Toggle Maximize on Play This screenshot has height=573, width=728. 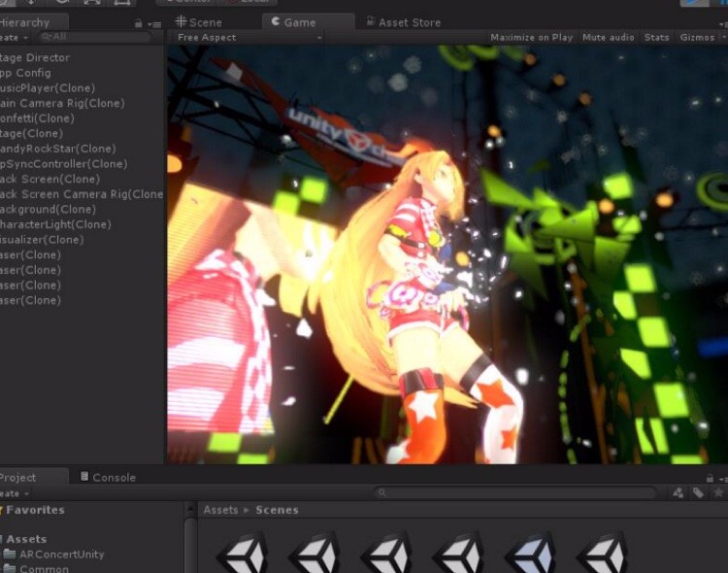pos(531,38)
